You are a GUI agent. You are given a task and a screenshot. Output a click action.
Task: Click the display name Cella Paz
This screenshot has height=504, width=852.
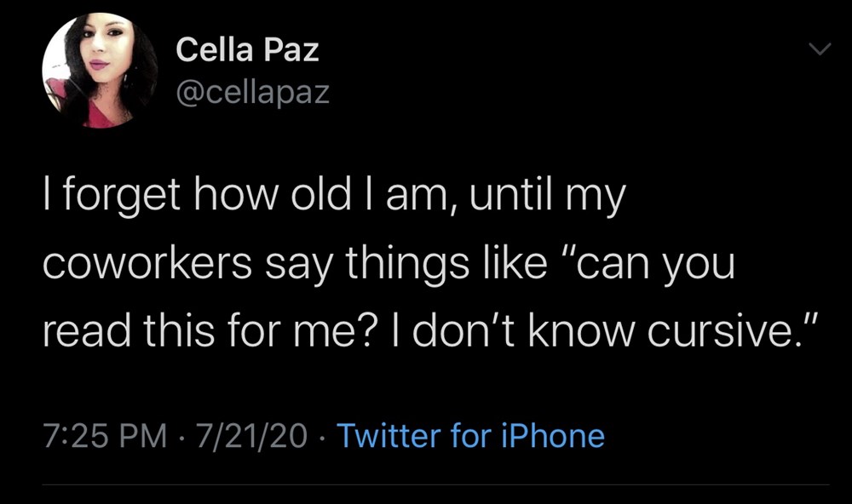pyautogui.click(x=247, y=50)
